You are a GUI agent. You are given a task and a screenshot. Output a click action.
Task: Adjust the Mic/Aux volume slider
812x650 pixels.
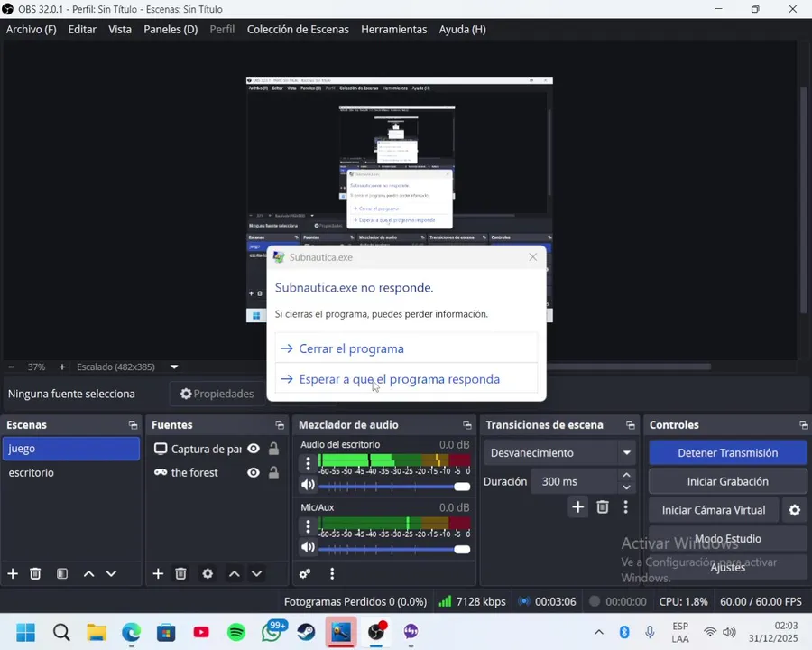click(x=394, y=550)
